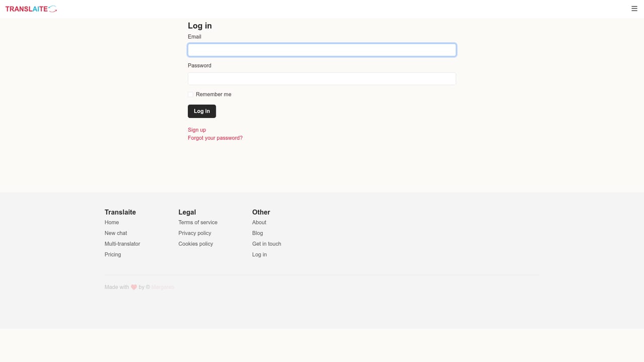Screen dimensions: 644x362
Task: Open New chat from the footer
Action: [x=116, y=233]
